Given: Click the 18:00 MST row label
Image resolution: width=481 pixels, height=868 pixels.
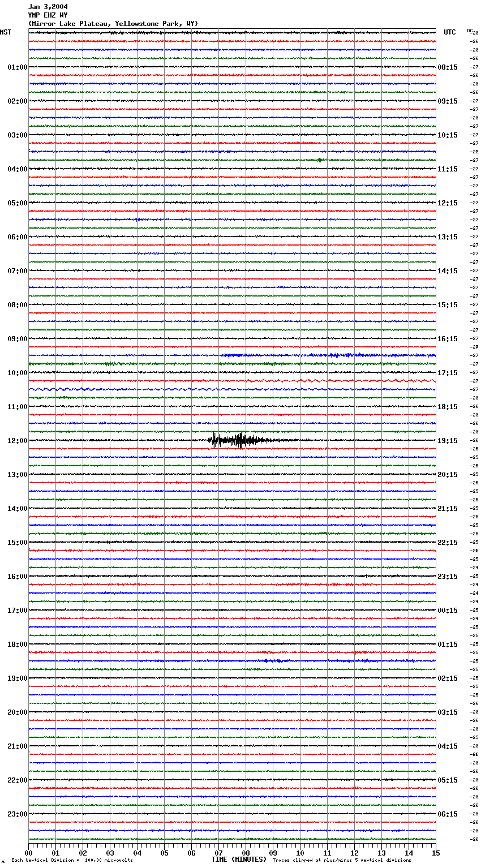Looking at the screenshot, I should click(17, 644).
